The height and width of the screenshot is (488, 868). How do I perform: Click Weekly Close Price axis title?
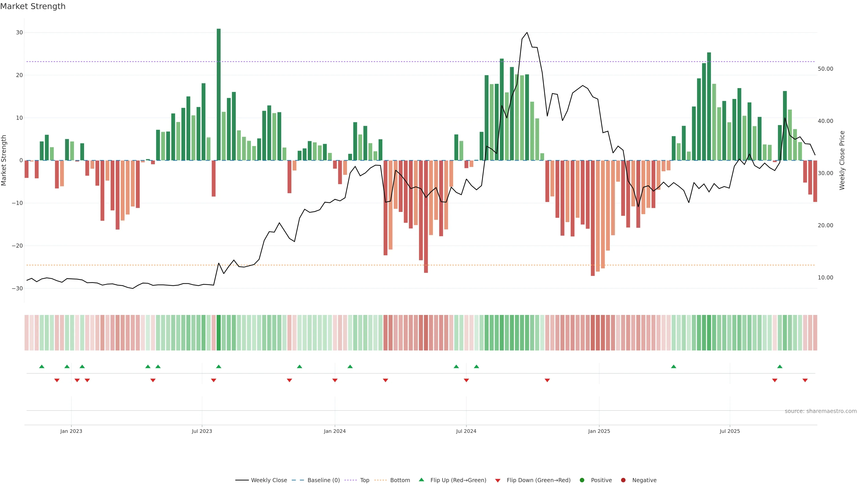click(x=842, y=160)
